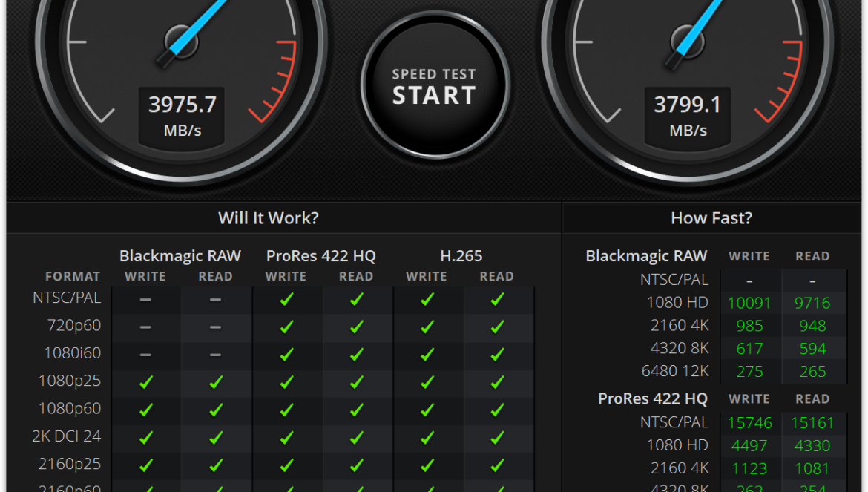The image size is (868, 492).
Task: Select the Blackmagic RAW read dash for 720p60
Action: pyautogui.click(x=216, y=327)
